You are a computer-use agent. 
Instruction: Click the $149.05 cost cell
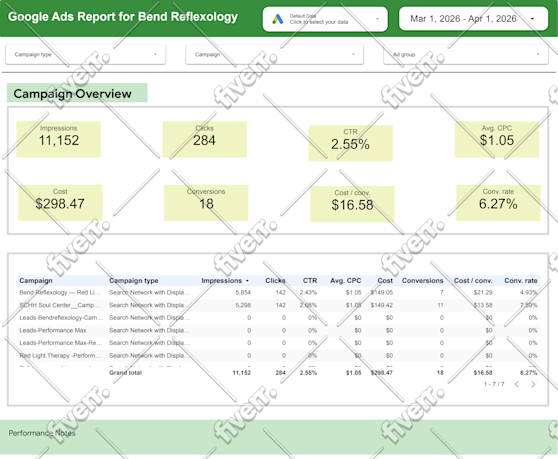(382, 292)
